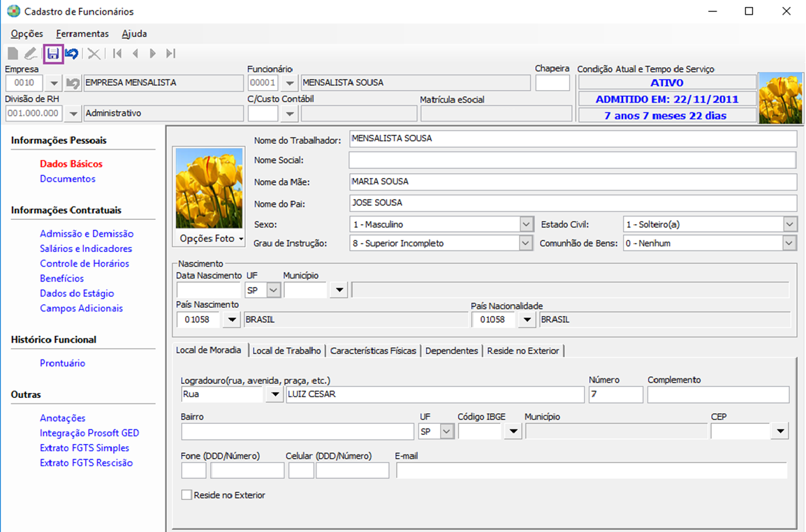Viewport: 806px width, 532px height.
Task: Open Salários e Indicadores section
Action: tap(86, 249)
